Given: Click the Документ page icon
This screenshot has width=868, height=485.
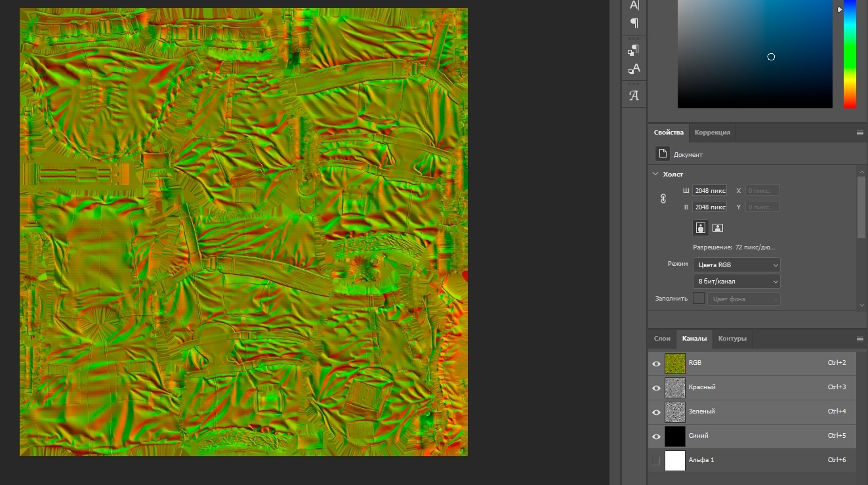Looking at the screenshot, I should [663, 154].
